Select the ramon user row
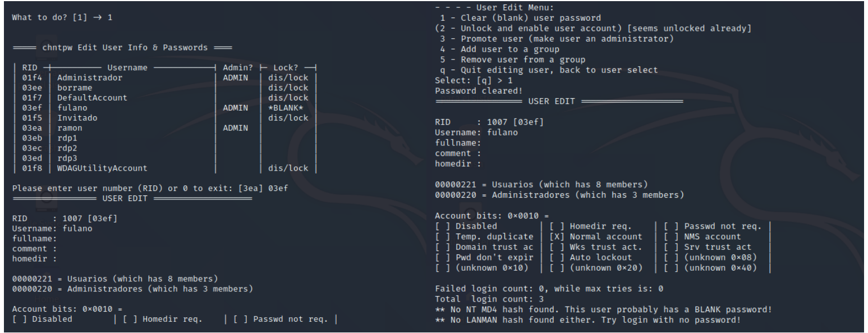 click(70, 128)
